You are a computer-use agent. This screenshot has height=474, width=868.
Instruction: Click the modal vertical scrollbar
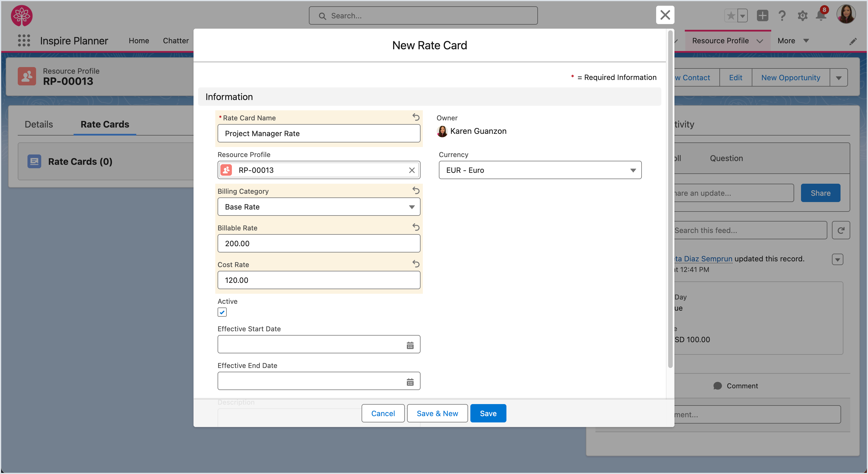click(x=670, y=199)
